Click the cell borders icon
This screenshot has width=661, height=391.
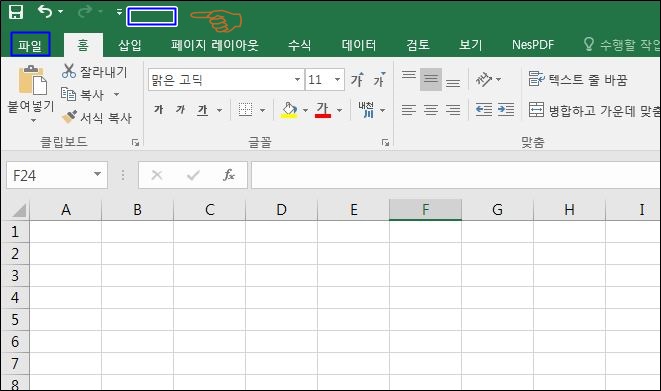(245, 110)
